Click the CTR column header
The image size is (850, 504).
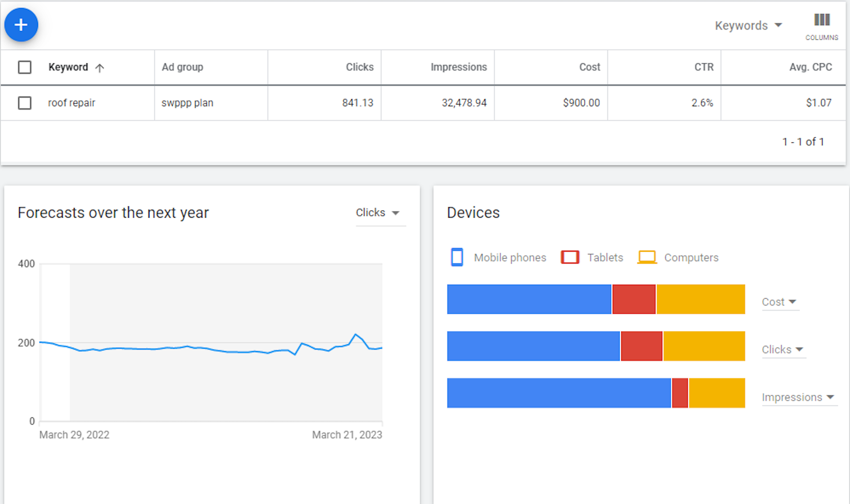point(703,67)
